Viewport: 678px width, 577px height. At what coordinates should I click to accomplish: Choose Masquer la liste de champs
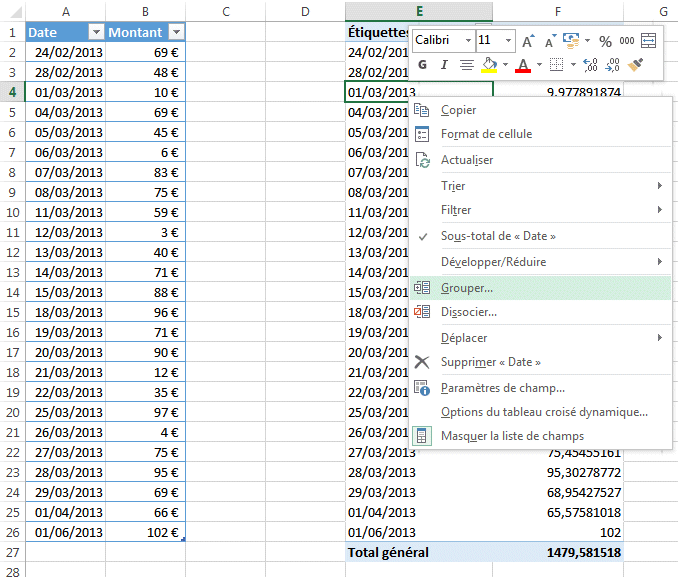point(540,436)
